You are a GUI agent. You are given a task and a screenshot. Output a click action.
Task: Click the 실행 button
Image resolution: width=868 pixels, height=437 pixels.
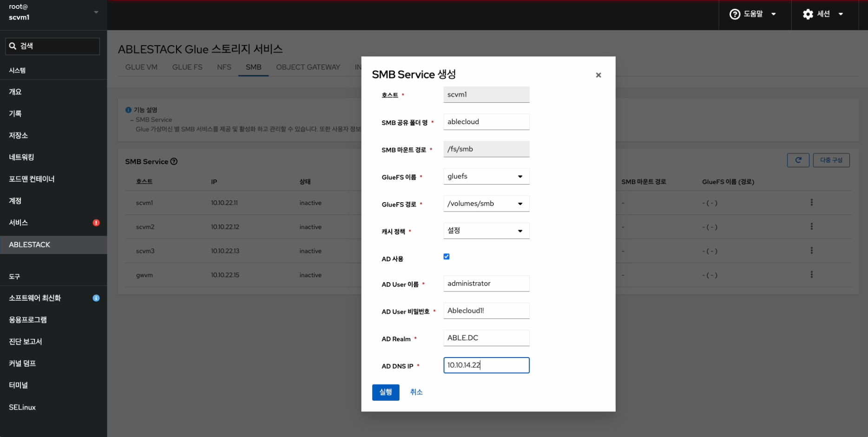click(385, 392)
